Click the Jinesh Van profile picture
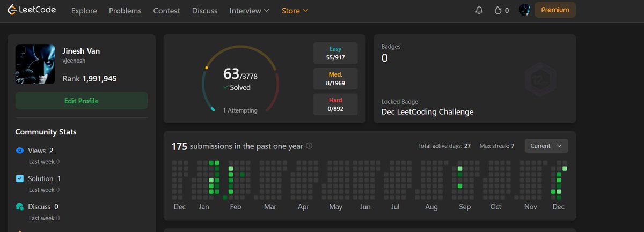This screenshot has width=644, height=232. point(35,64)
